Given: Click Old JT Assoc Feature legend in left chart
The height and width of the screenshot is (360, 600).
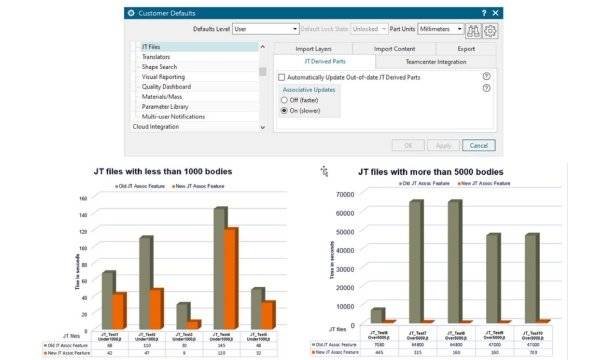Looking at the screenshot, I should [x=140, y=186].
